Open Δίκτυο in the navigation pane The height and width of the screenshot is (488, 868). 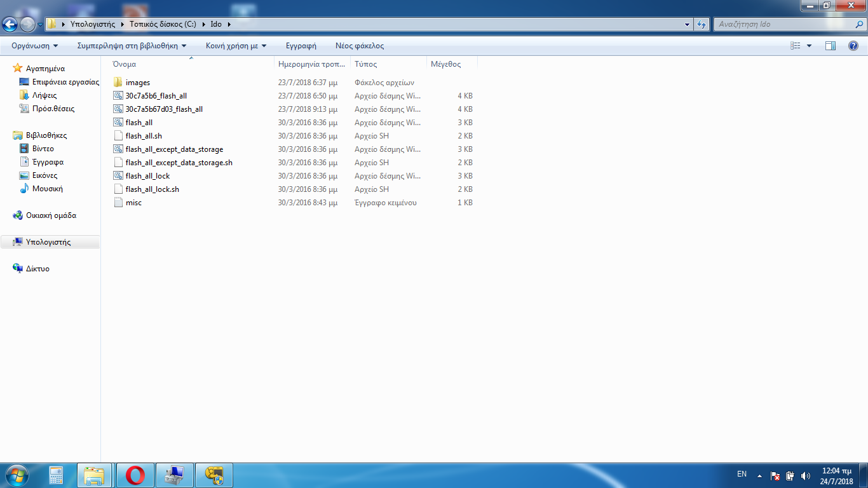coord(37,269)
